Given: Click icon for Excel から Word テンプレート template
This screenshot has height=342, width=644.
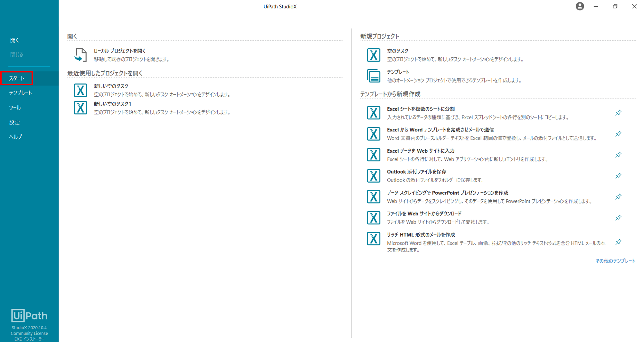Looking at the screenshot, I should coord(374,134).
